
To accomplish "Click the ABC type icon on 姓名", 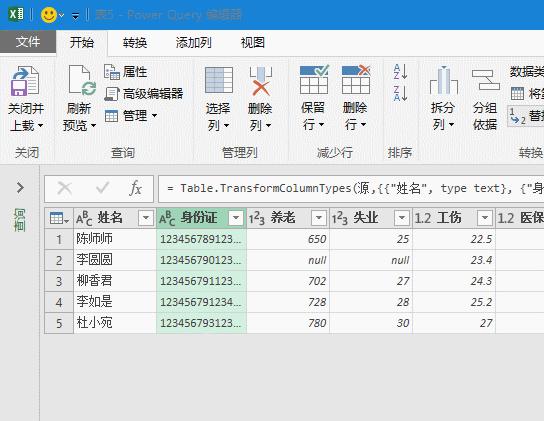I will click(x=84, y=218).
